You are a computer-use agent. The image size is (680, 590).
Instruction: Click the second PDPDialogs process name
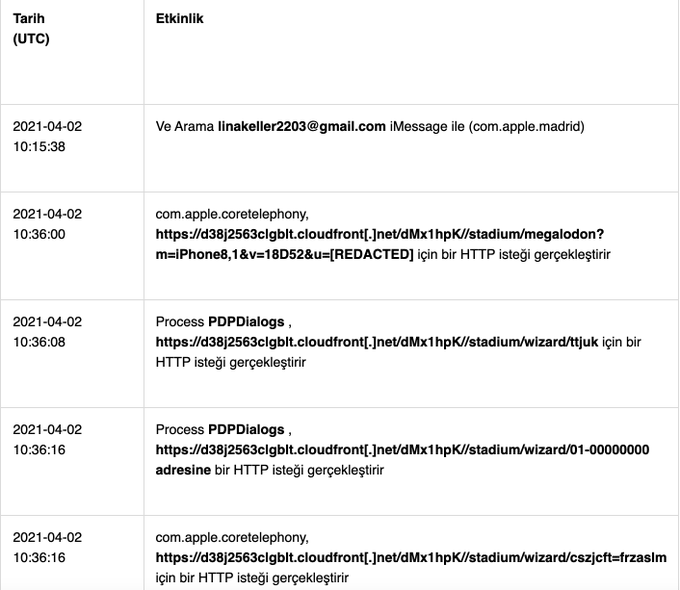click(246, 429)
